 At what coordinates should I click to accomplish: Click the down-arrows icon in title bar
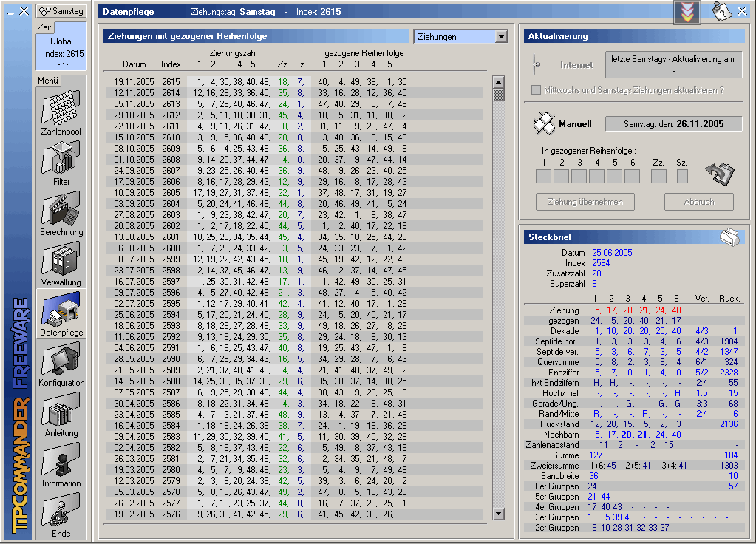click(687, 12)
